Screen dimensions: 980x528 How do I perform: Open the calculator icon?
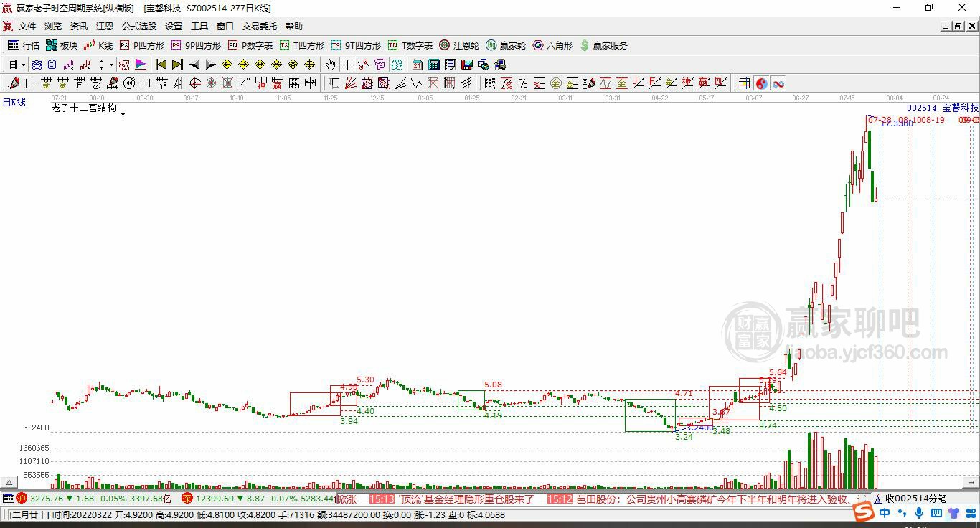point(433,65)
